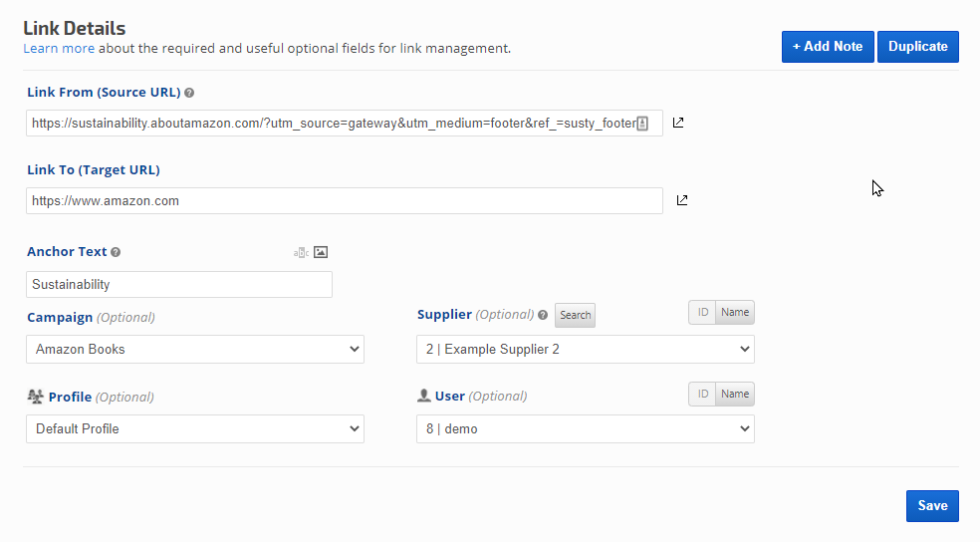Click the Duplicate button
Image resolution: width=980 pixels, height=542 pixels.
click(917, 47)
